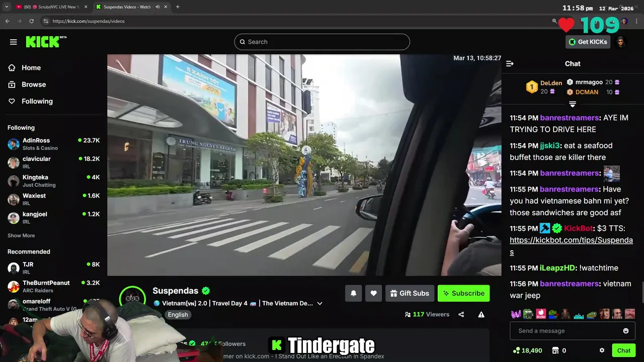Switch to ScrubsNYC LIVE YouTube tab
644x362 pixels.
pyautogui.click(x=51, y=7)
